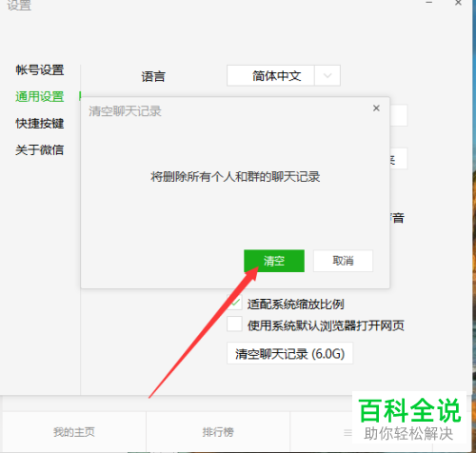Minimize the 设置 window

pyautogui.click(x=429, y=3)
